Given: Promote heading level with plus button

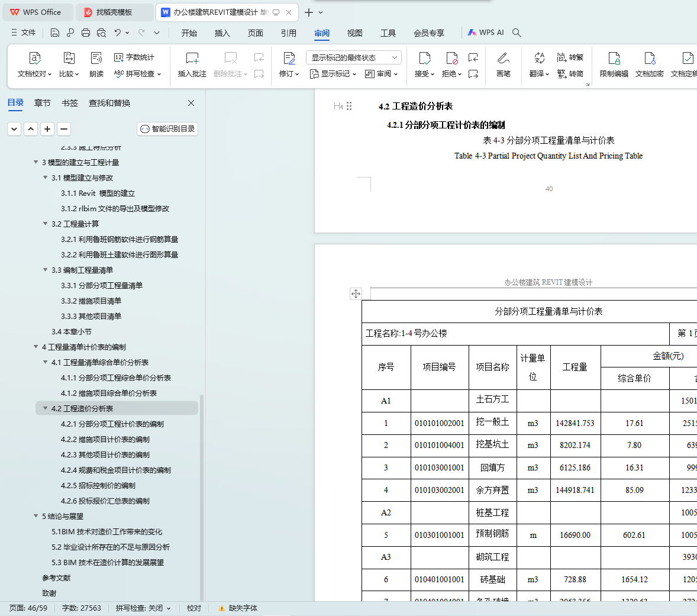Looking at the screenshot, I should coord(47,129).
